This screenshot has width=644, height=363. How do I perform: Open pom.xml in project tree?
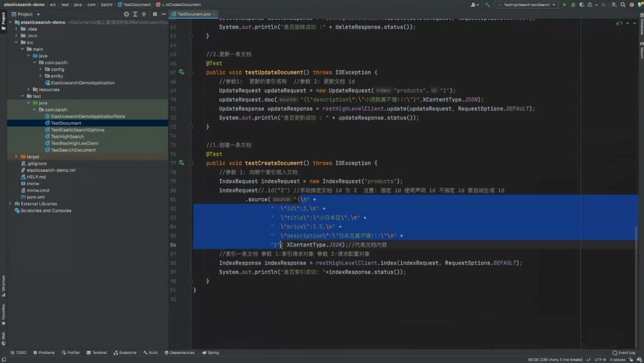pos(35,197)
